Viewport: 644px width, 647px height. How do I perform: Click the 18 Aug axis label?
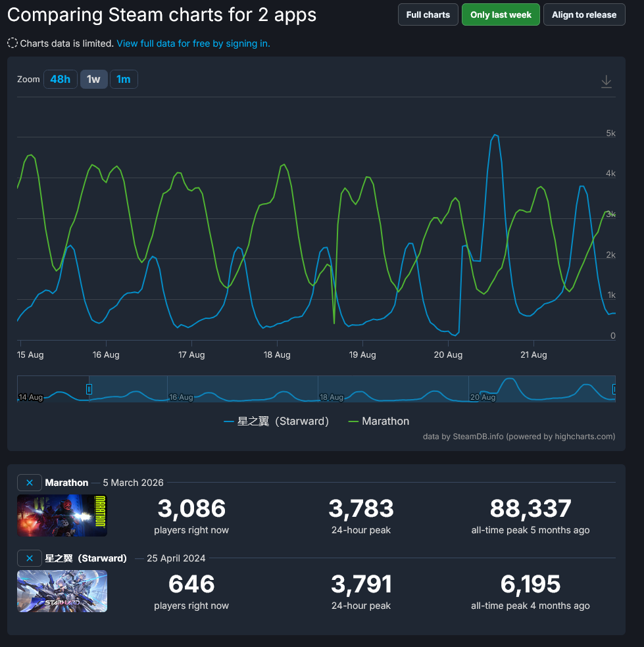pos(277,355)
